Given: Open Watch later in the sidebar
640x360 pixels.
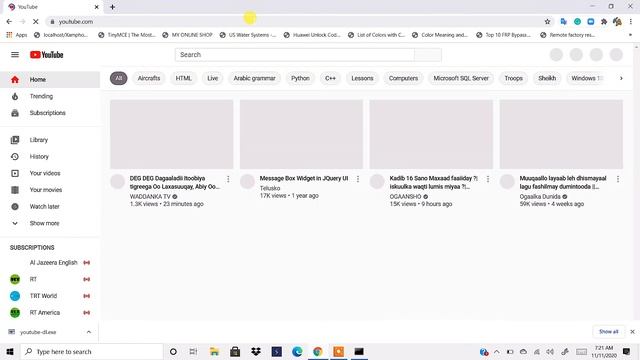Looking at the screenshot, I should click(50, 207).
